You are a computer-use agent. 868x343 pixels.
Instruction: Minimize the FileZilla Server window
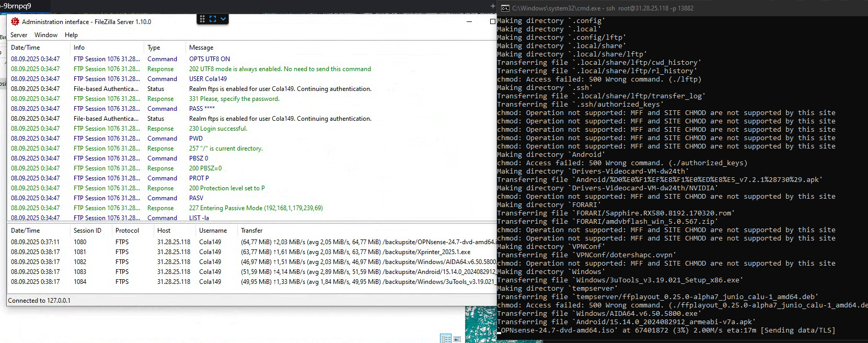coord(469,21)
